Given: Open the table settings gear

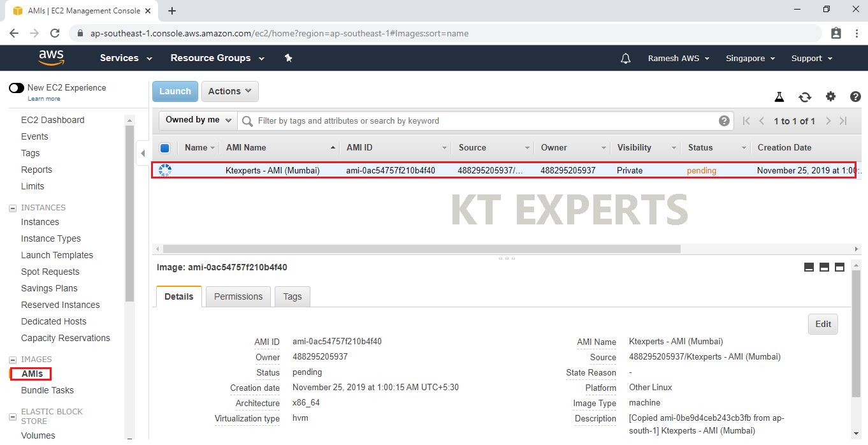Looking at the screenshot, I should (830, 96).
